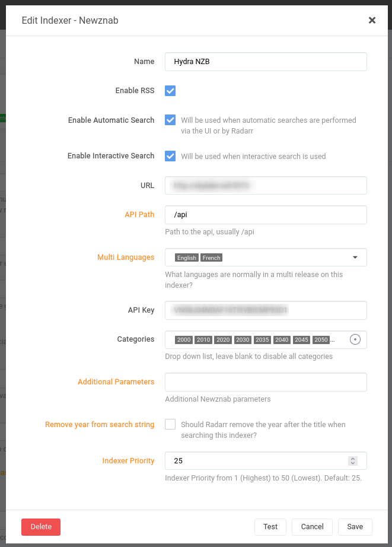392x547 pixels.
Task: Enable Remove year from search string
Action: click(x=170, y=424)
